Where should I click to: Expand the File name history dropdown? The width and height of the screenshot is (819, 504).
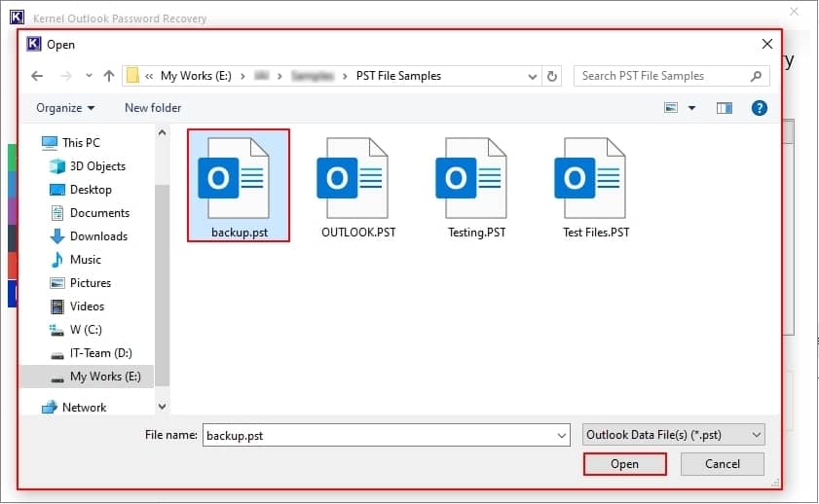pyautogui.click(x=560, y=436)
